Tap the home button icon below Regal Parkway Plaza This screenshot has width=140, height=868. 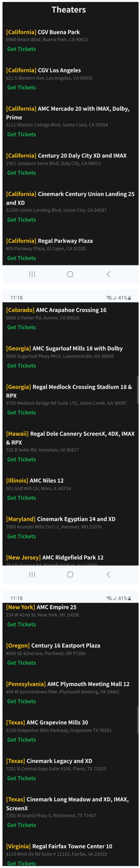(x=70, y=274)
